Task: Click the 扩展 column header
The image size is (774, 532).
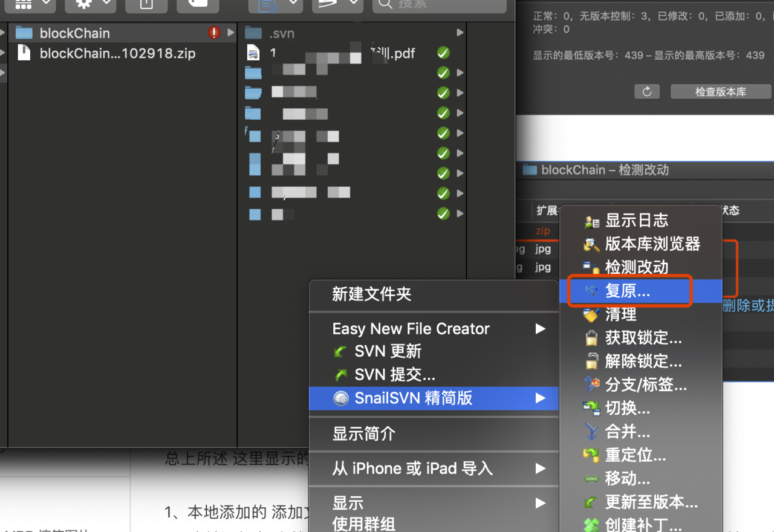Action: pyautogui.click(x=546, y=210)
